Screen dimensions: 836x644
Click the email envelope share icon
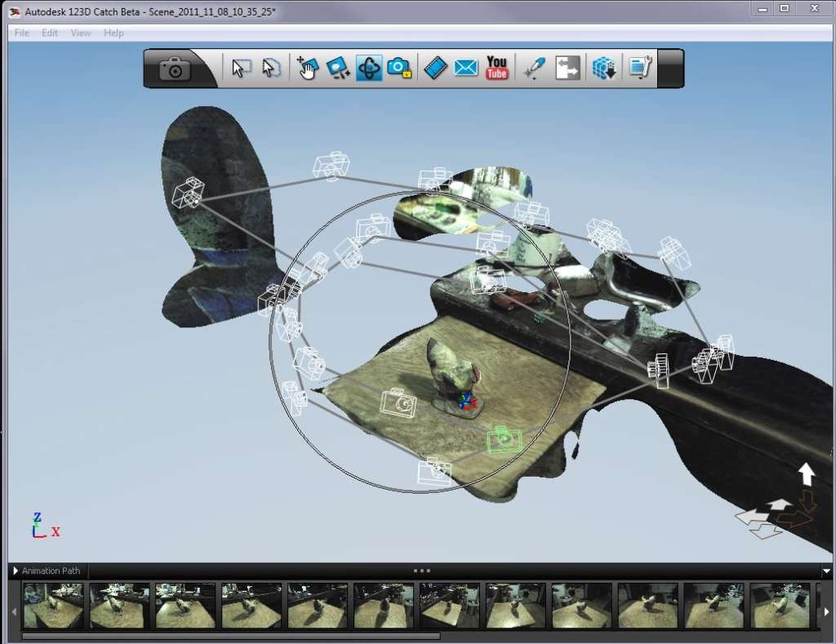(x=466, y=69)
